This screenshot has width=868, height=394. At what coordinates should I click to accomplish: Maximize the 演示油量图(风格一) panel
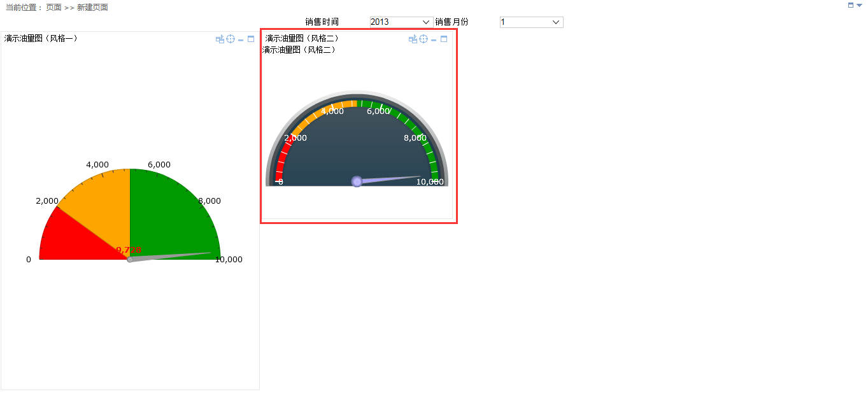point(251,39)
